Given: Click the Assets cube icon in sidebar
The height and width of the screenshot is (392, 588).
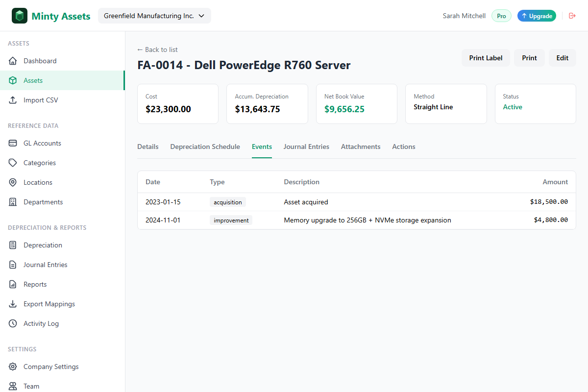Looking at the screenshot, I should click(13, 80).
